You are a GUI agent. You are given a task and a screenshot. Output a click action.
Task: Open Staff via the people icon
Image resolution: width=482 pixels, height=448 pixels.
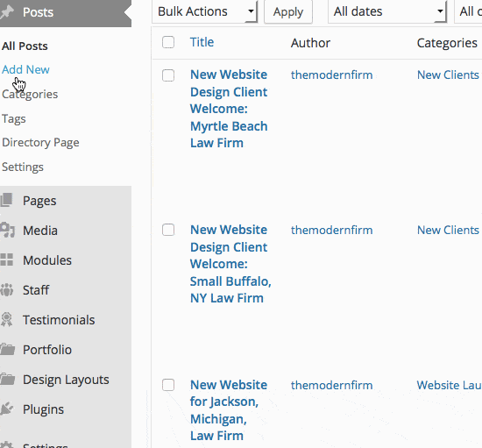[x=6, y=289]
